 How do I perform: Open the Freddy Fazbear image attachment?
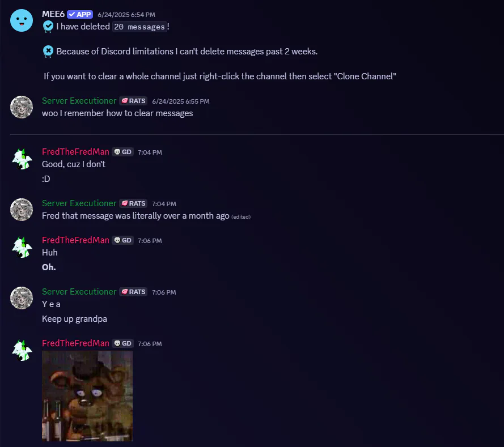pyautogui.click(x=87, y=396)
